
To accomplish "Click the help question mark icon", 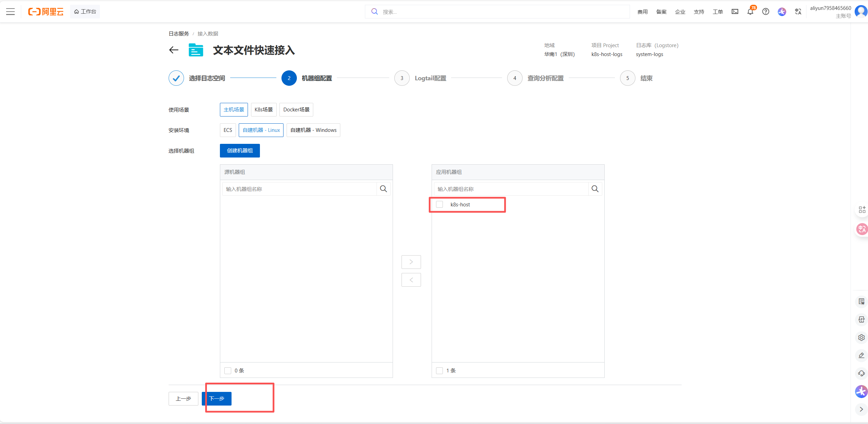I will pos(766,12).
